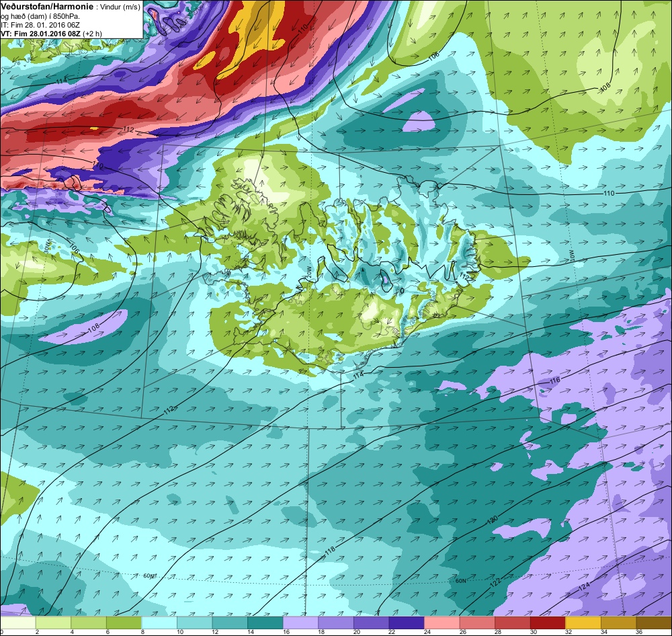Screen dimensions: 672x636
Task: Click the 60N latitude label on the left
Action: point(149,576)
